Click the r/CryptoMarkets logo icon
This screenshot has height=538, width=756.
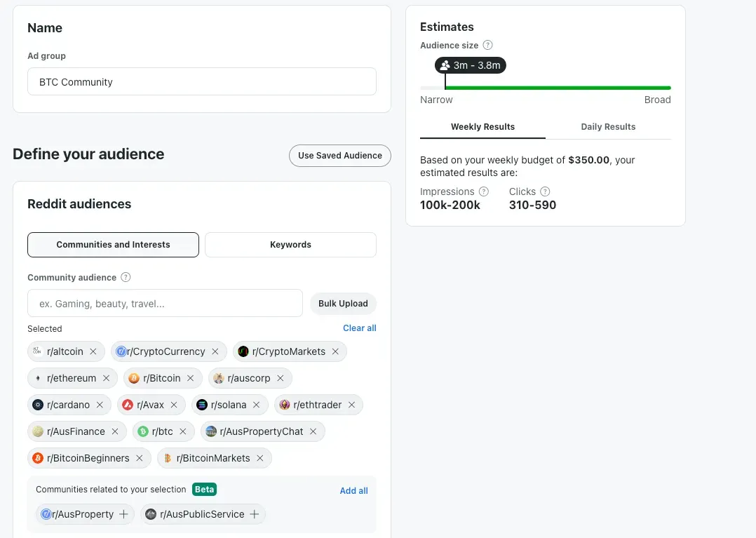[x=243, y=351]
